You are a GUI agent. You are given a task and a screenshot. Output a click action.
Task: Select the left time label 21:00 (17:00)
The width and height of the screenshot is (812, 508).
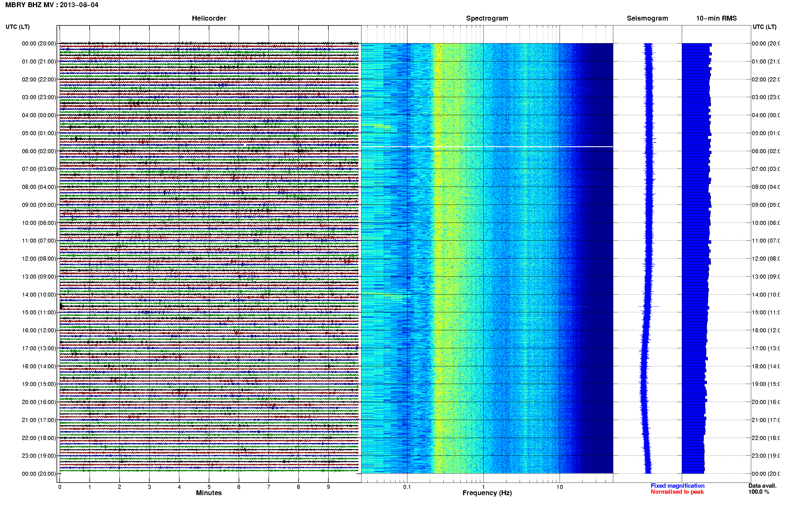point(39,420)
